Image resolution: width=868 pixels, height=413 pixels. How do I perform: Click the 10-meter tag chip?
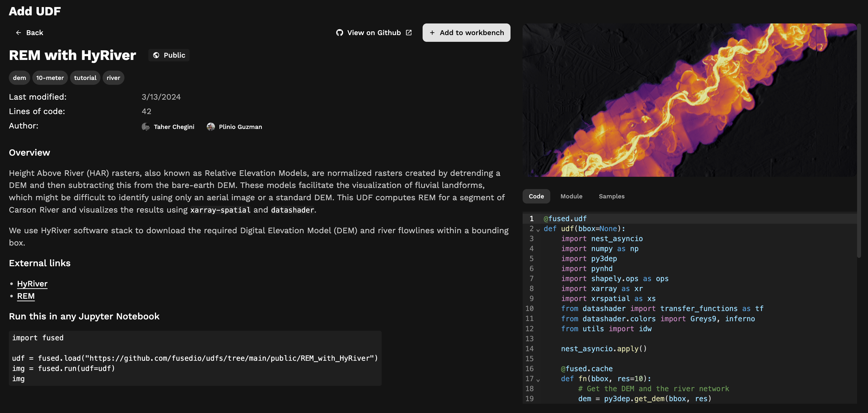(x=50, y=78)
